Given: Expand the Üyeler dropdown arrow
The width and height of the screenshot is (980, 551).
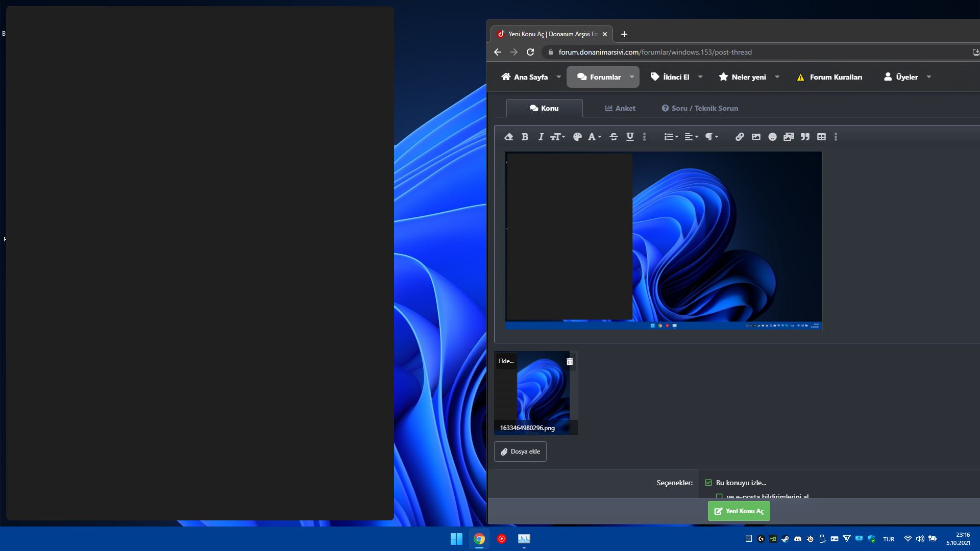Looking at the screenshot, I should coord(929,77).
